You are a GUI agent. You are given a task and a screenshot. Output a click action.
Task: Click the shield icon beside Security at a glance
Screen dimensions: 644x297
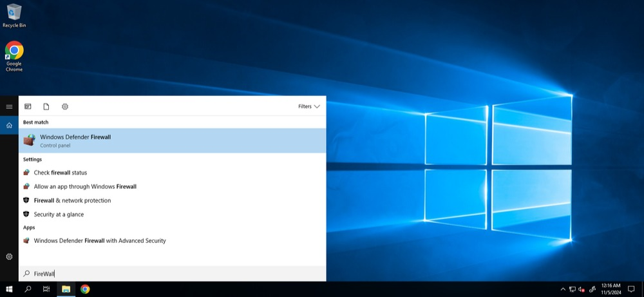26,215
